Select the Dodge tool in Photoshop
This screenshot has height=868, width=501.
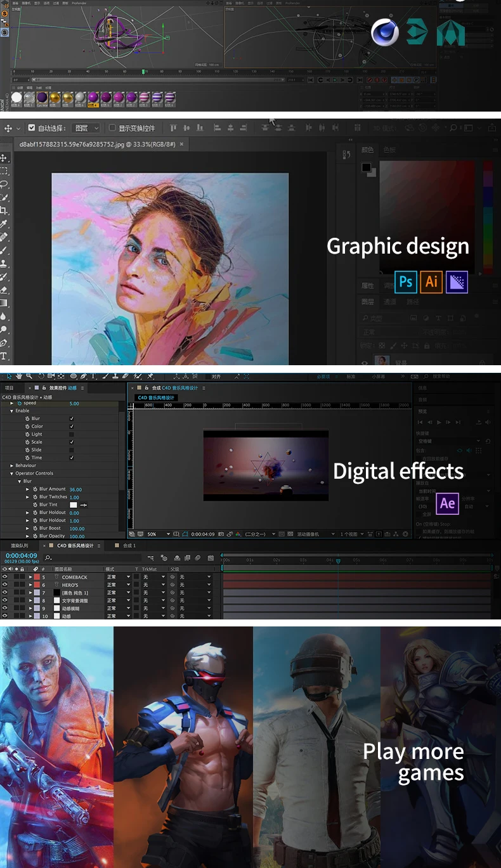coord(4,330)
